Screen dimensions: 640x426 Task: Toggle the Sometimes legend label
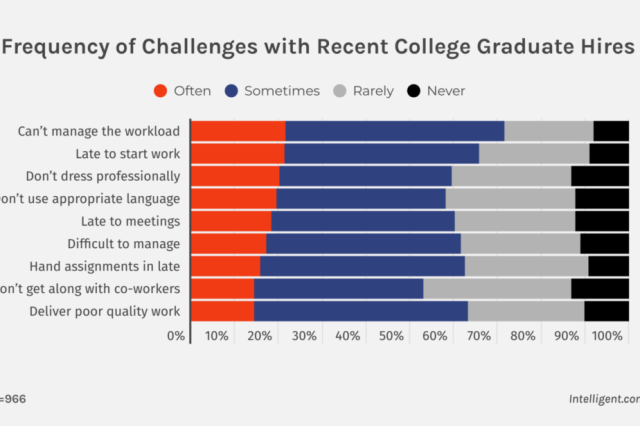[279, 91]
